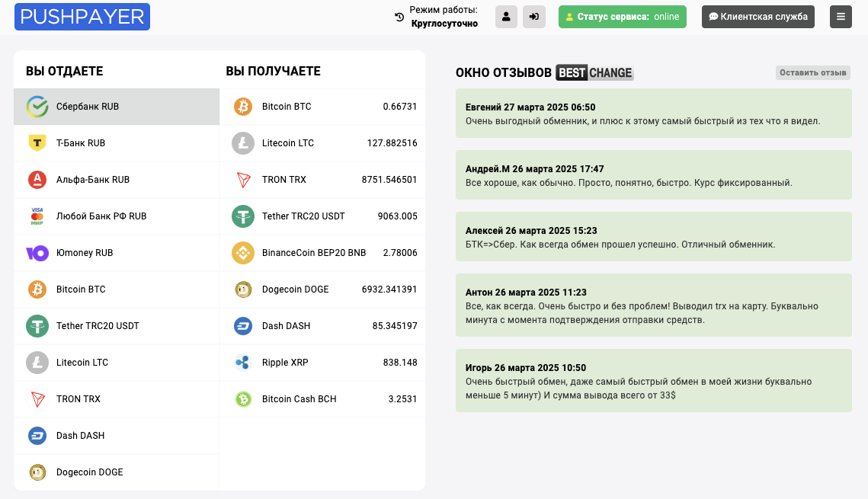
Task: Click the Dogecoin icon in give list
Action: [37, 472]
